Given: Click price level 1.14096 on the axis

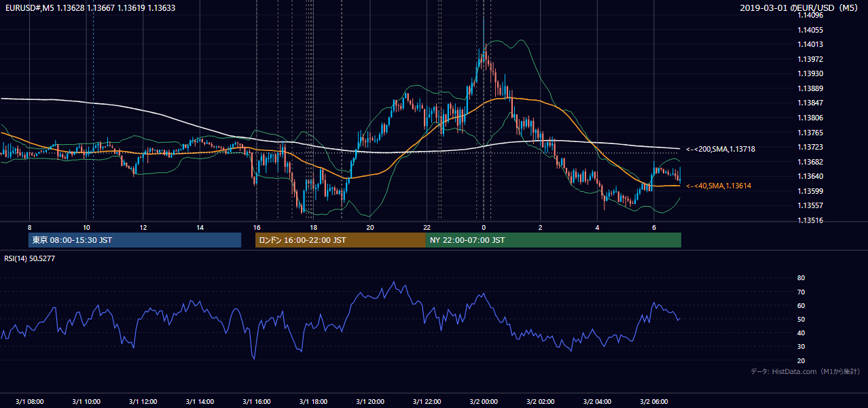Looking at the screenshot, I should click(810, 15).
